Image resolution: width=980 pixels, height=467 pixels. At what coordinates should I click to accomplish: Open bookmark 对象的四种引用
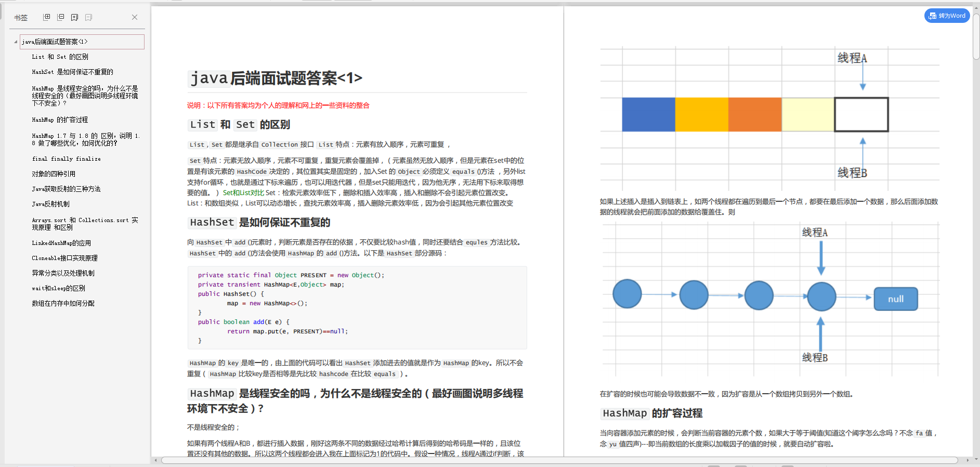(x=54, y=174)
